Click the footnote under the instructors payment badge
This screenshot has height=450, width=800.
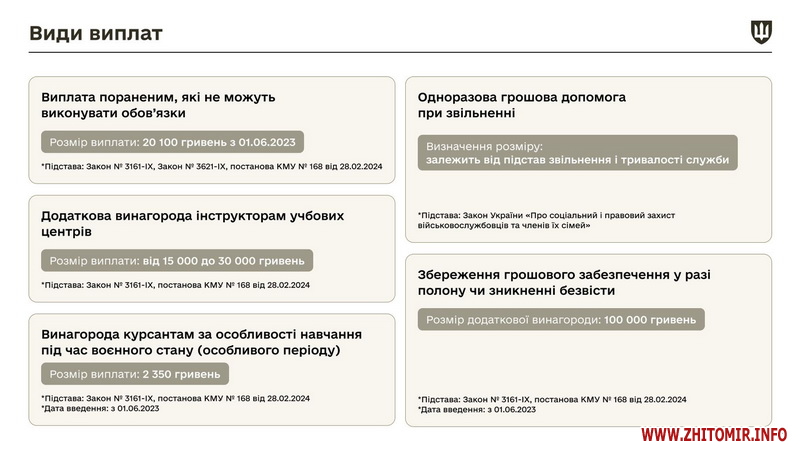pos(175,285)
